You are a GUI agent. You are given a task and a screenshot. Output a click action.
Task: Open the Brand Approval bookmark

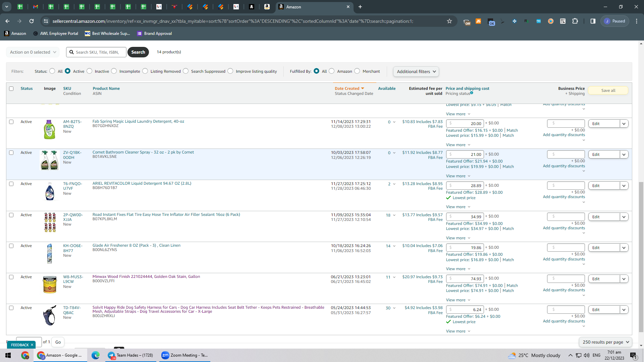coord(155,34)
